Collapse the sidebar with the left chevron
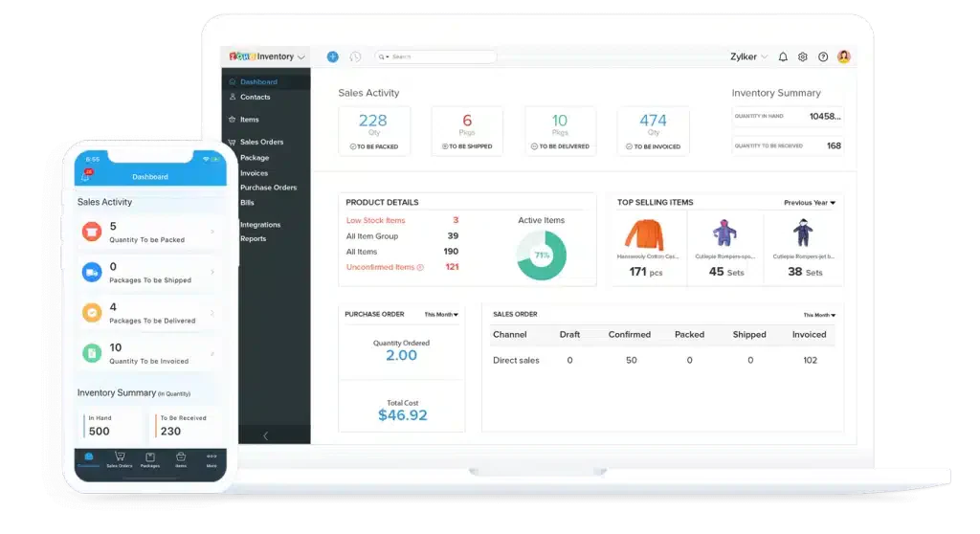 266,435
